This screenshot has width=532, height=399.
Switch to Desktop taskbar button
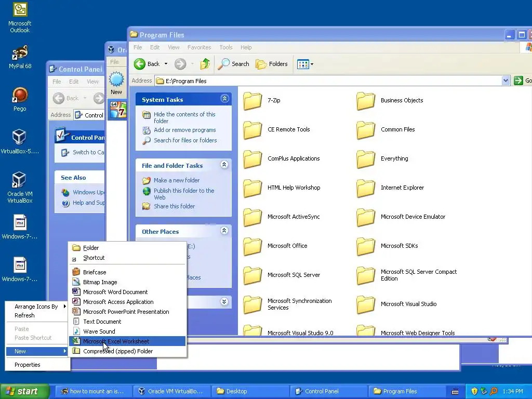(x=250, y=391)
